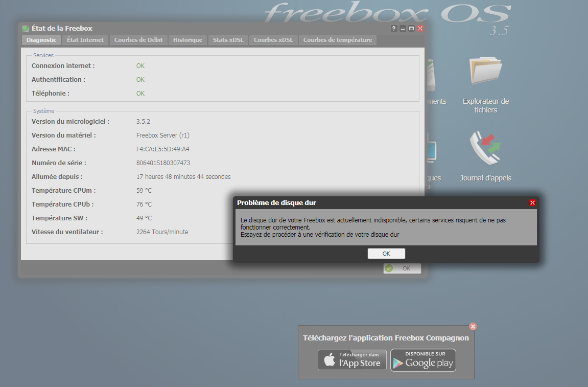Click Connexion internet OK status
Viewport: 588px width, 387px height.
[140, 66]
